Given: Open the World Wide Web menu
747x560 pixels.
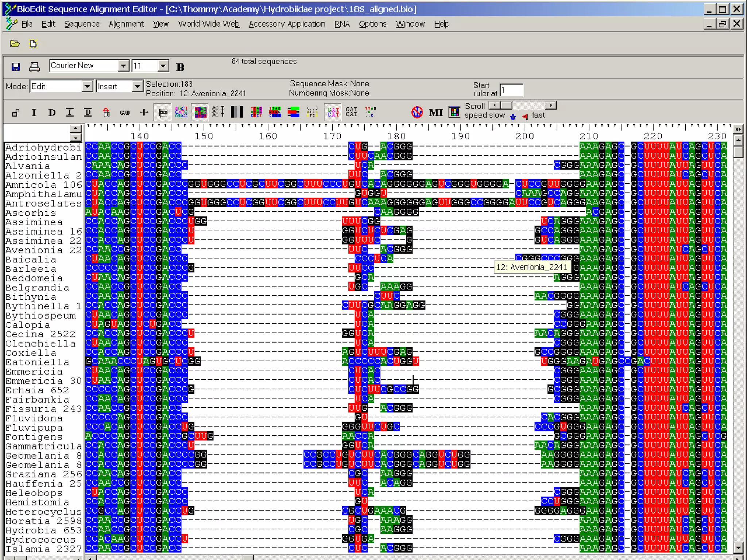Looking at the screenshot, I should tap(209, 24).
